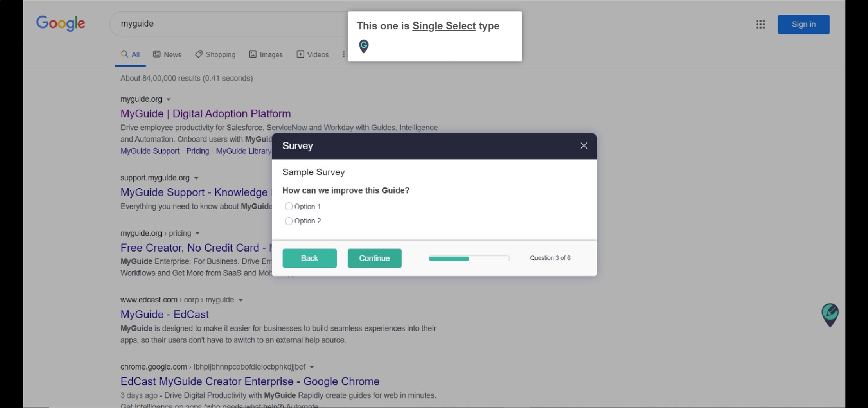Click the MyGuide logo in tooltip

[363, 46]
